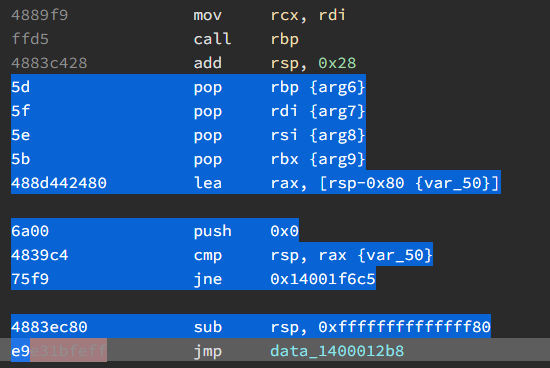Click opcode bytes 4889f9
This screenshot has height=368, width=550.
[39, 15]
